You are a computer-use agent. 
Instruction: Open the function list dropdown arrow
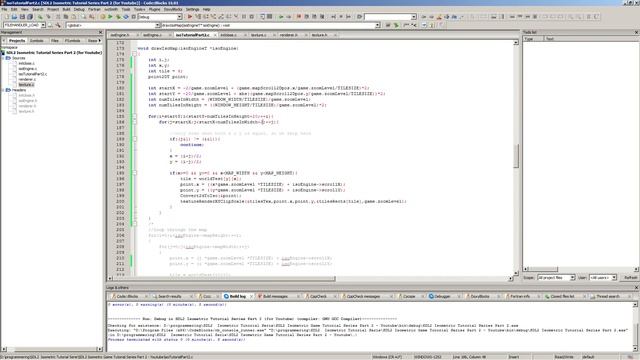pyautogui.click(x=378, y=25)
